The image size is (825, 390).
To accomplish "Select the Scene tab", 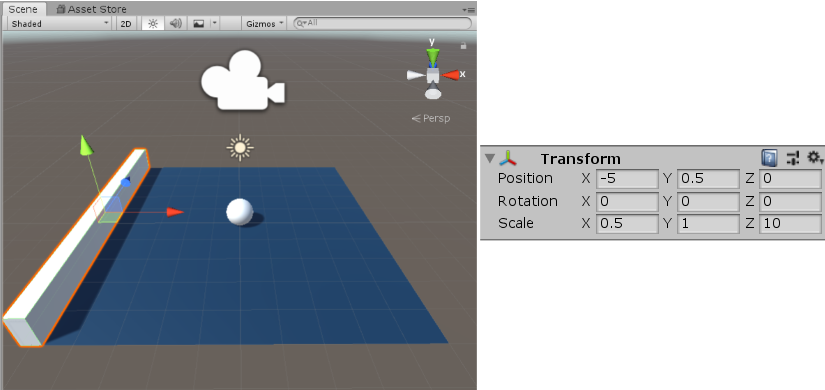I will coord(23,9).
